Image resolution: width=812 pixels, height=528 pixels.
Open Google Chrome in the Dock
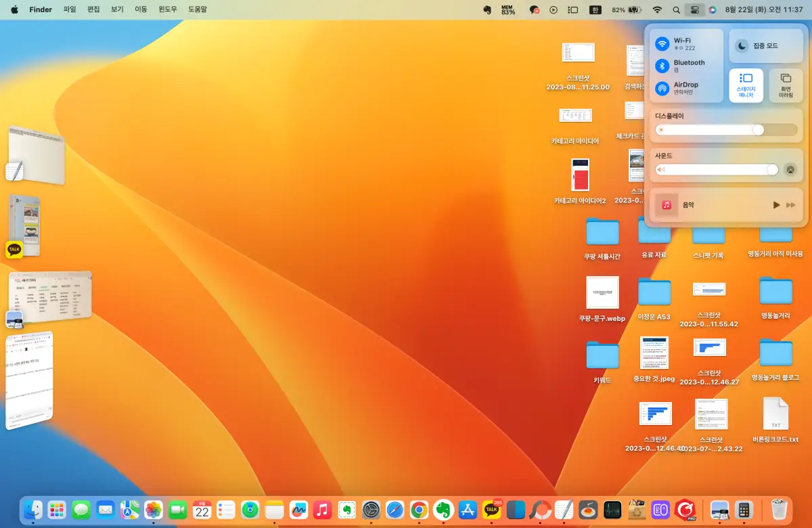pos(420,510)
